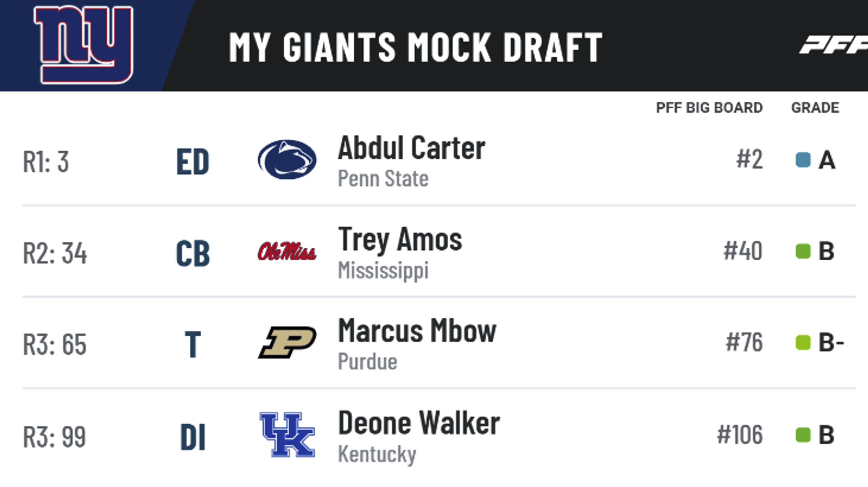Click the Penn State Nittany Lions logo
Screen dimensions: 868x487
[x=287, y=160]
